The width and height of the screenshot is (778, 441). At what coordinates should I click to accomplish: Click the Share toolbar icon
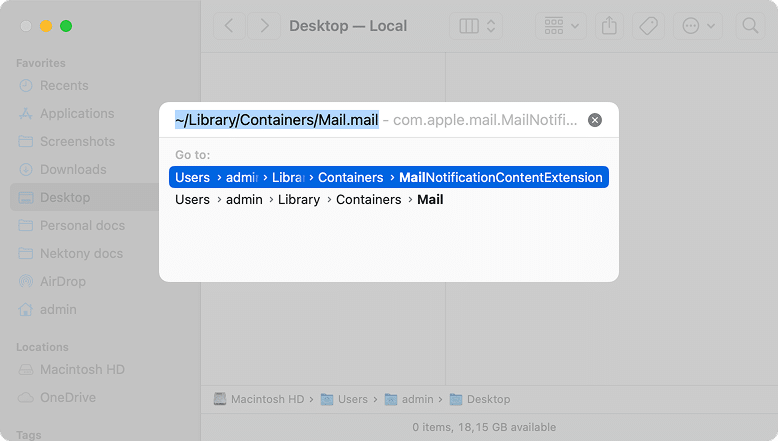pos(609,26)
